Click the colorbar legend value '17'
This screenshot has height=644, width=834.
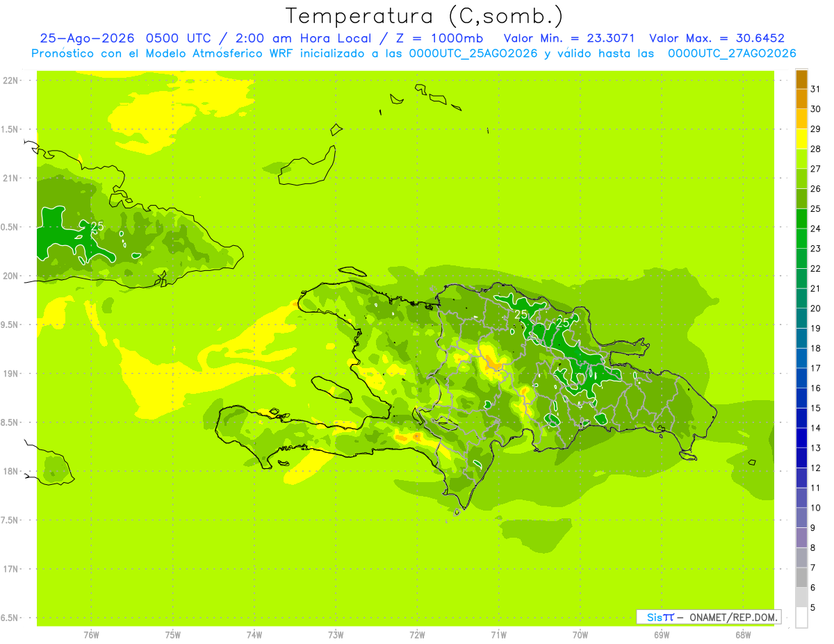(x=815, y=368)
